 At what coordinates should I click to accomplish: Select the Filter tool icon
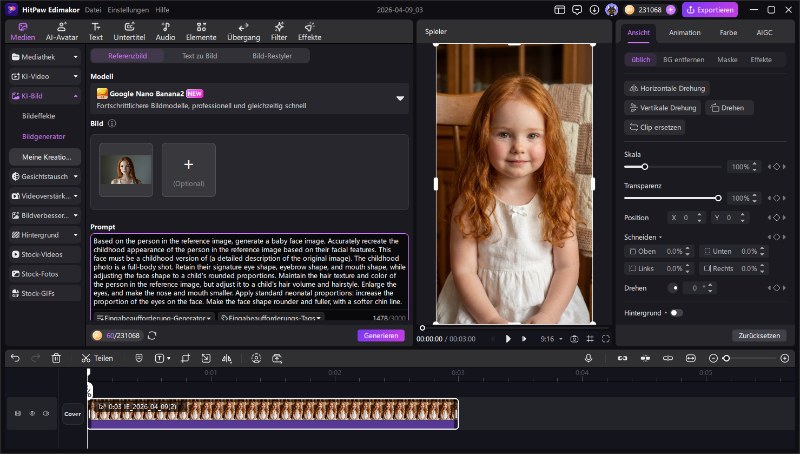pyautogui.click(x=279, y=31)
